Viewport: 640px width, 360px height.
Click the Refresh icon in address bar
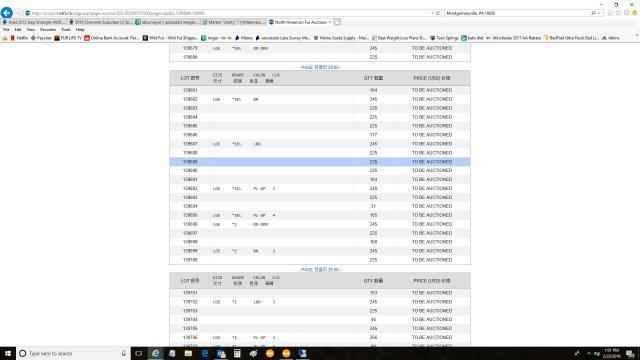(438, 13)
